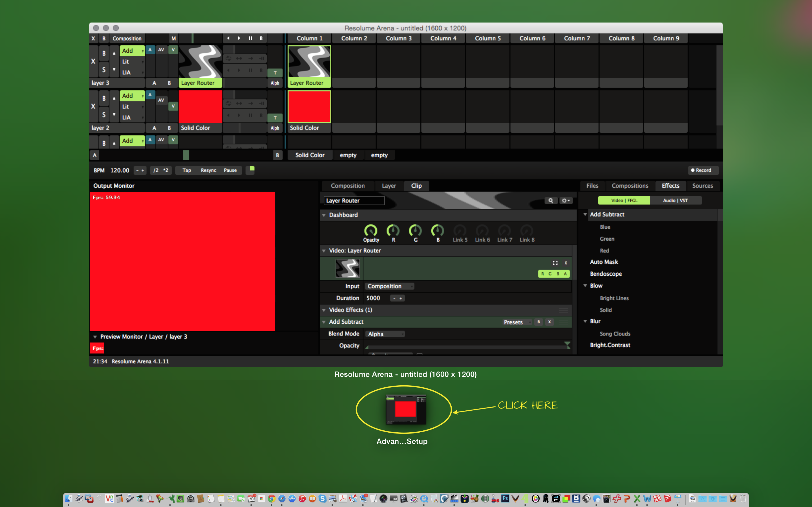
Task: Toggle the Solo S button on layer 3
Action: [104, 70]
